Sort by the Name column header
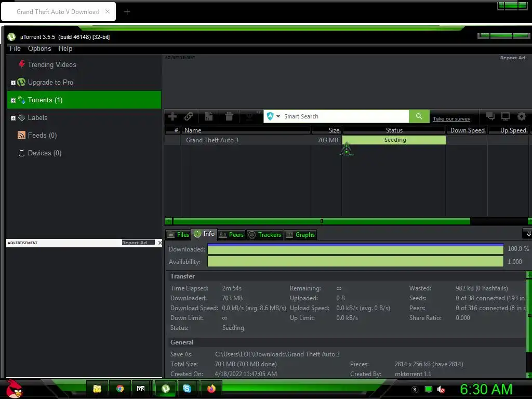532x399 pixels. tap(246, 130)
